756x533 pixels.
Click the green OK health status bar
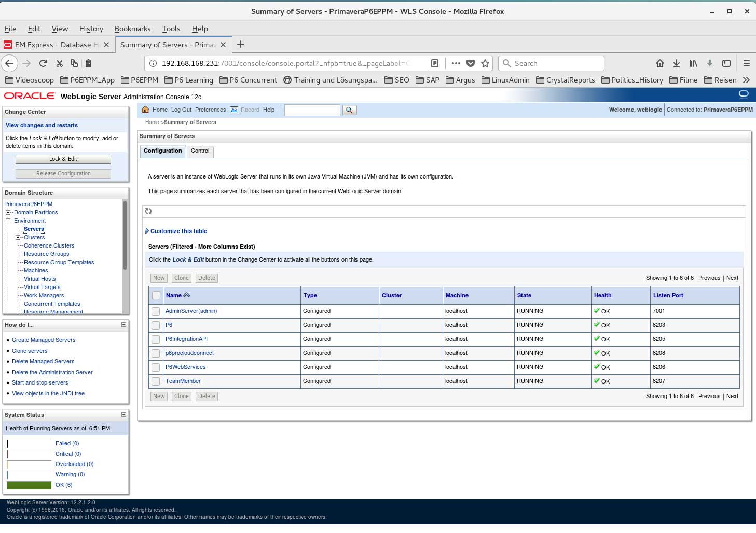(29, 485)
